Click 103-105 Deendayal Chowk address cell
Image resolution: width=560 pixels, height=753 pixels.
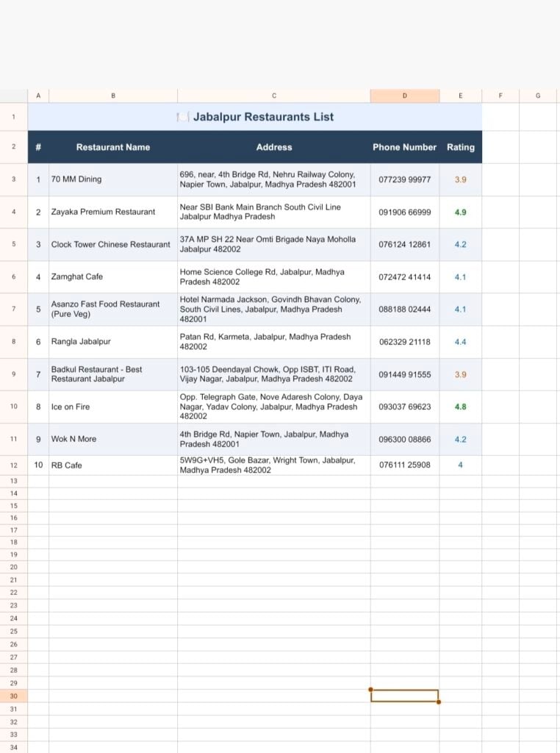274,374
